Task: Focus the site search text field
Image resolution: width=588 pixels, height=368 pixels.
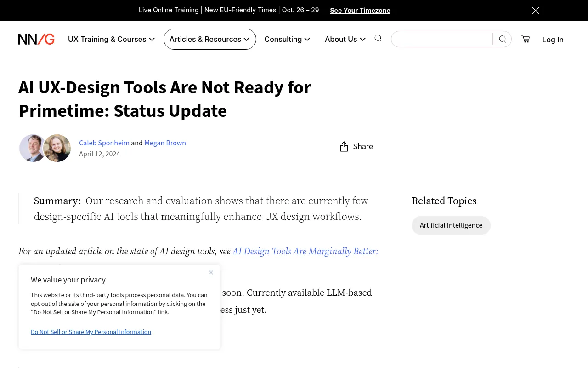Action: pos(442,39)
